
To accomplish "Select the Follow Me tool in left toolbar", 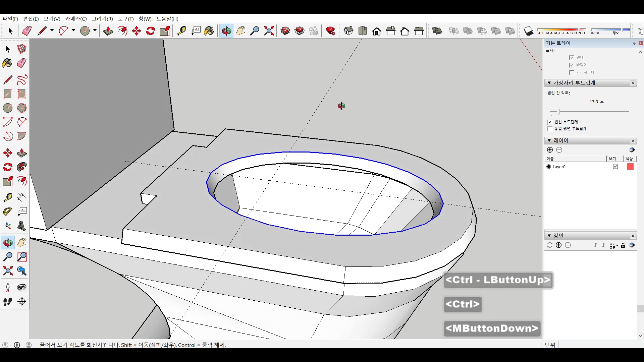I will [x=22, y=167].
